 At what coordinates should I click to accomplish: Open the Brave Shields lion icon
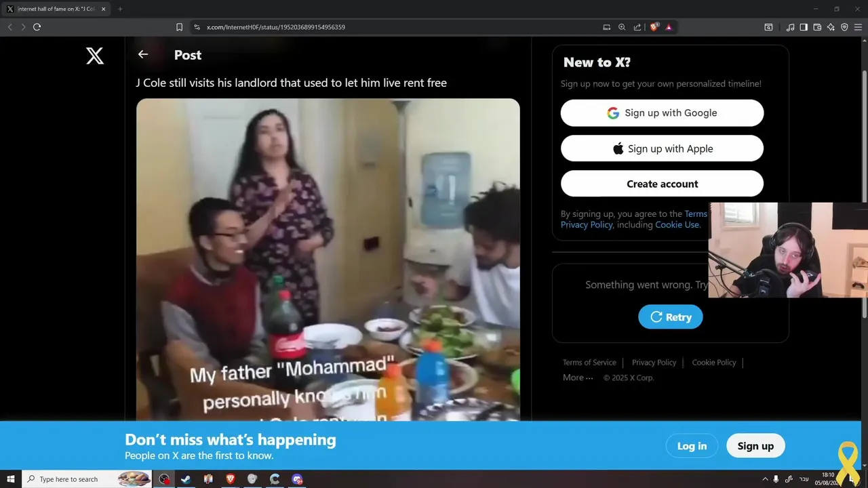(654, 27)
